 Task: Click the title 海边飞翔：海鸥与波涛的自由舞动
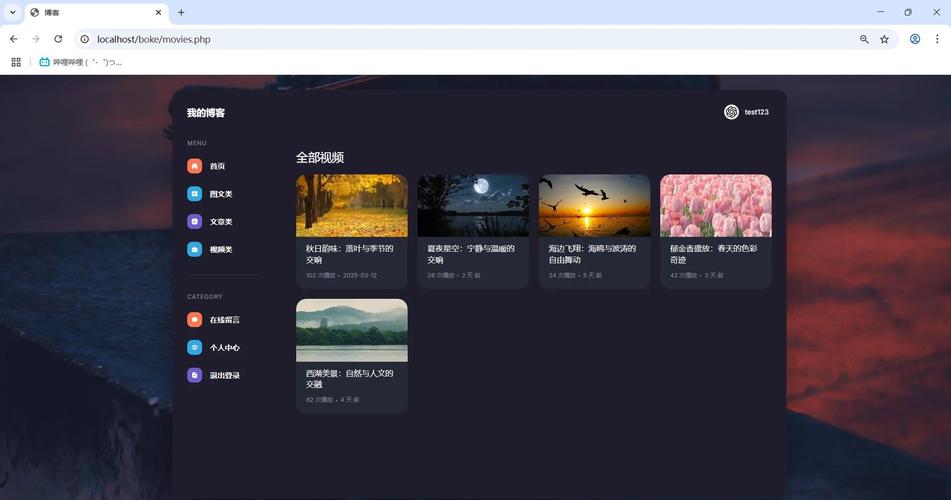point(592,254)
